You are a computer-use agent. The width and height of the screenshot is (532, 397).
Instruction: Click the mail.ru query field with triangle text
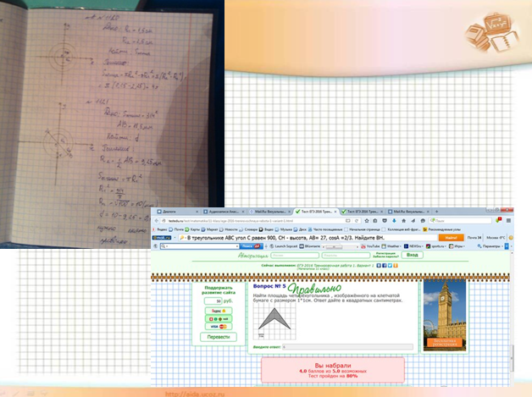pyautogui.click(x=308, y=238)
